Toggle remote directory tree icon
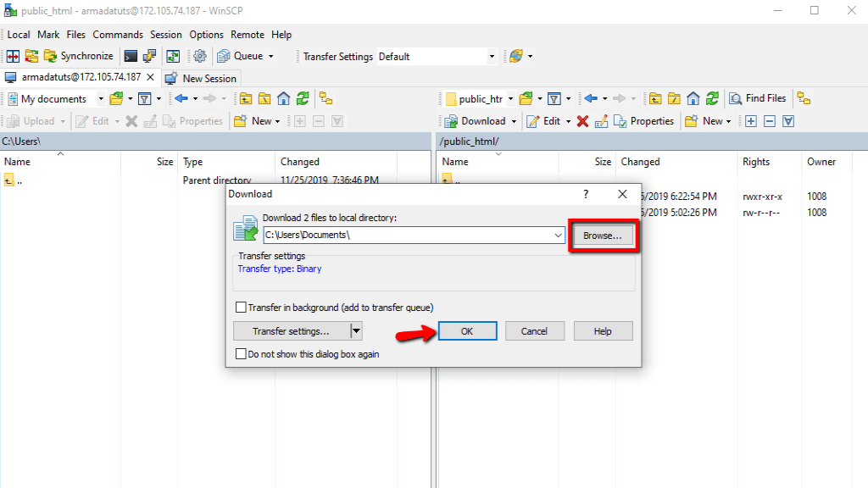The image size is (868, 488). click(804, 99)
